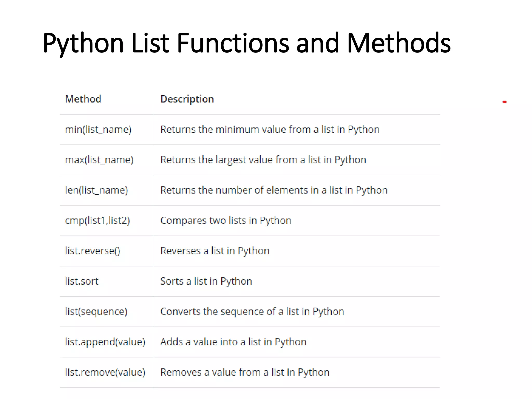Click the list.sort method cell

click(x=82, y=281)
